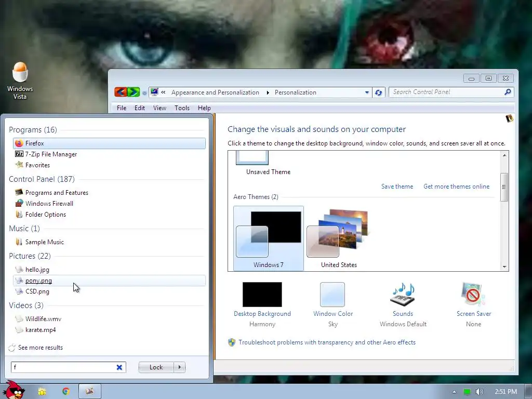Select the Windows 7 theme
532x399 pixels.
pos(269,238)
